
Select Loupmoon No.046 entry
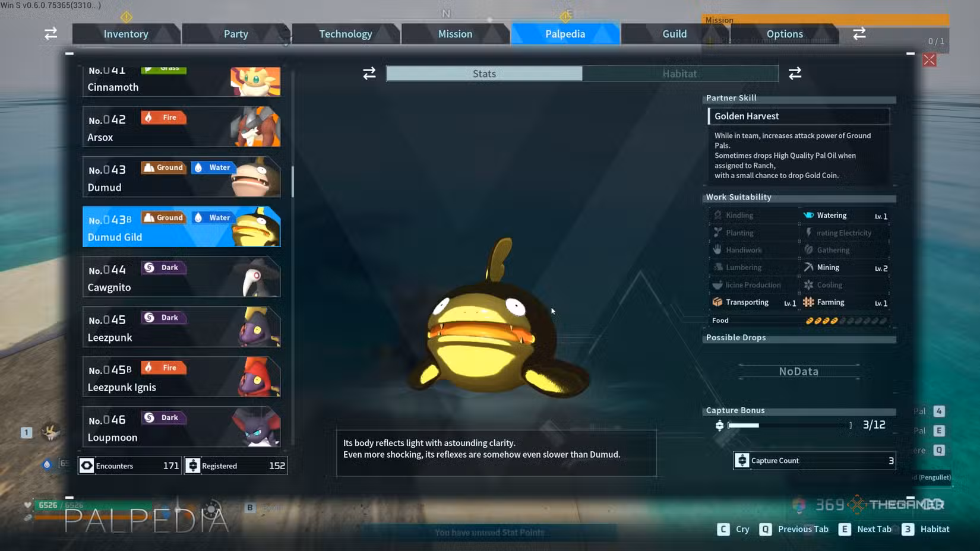[x=181, y=427]
